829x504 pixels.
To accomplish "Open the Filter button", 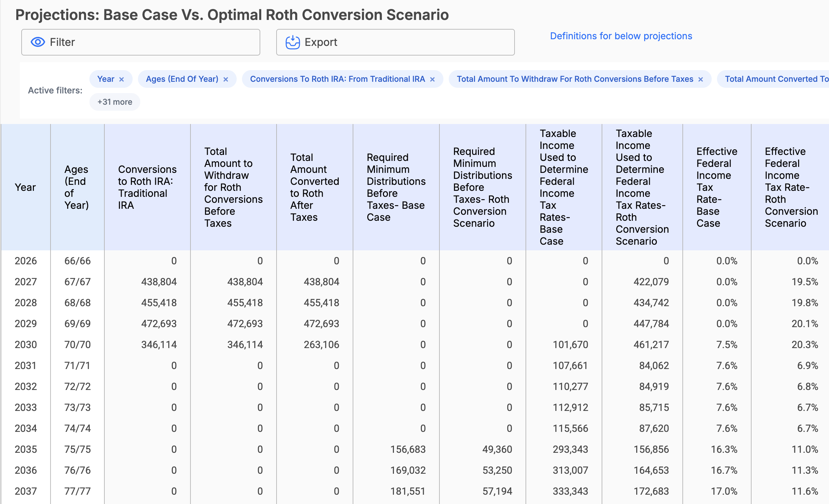I will (x=141, y=42).
